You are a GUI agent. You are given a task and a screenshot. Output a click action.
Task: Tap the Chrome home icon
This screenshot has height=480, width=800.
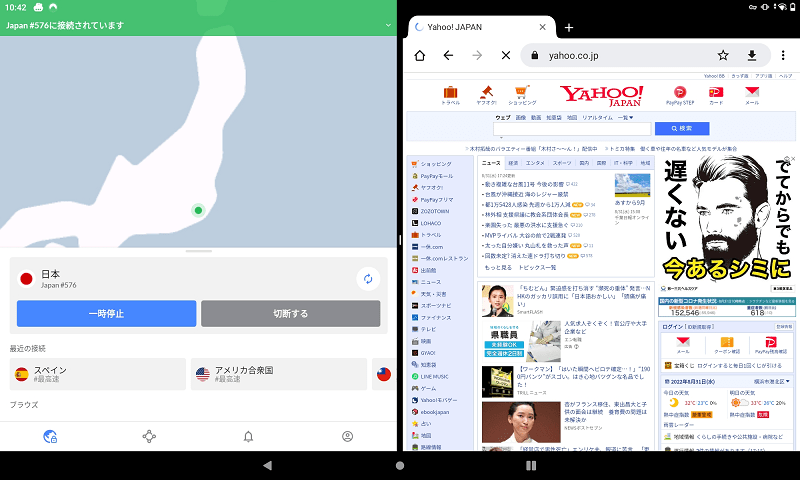pyautogui.click(x=419, y=55)
